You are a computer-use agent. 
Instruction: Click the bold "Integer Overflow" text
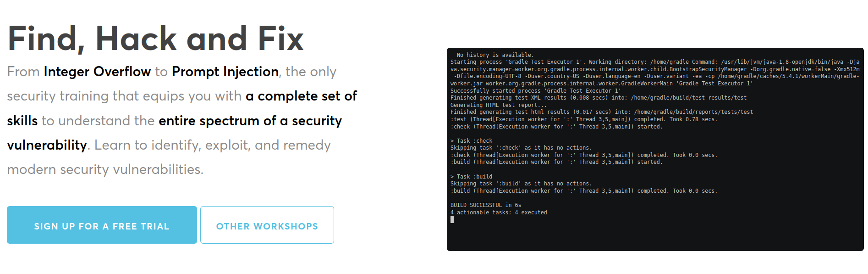tap(97, 72)
